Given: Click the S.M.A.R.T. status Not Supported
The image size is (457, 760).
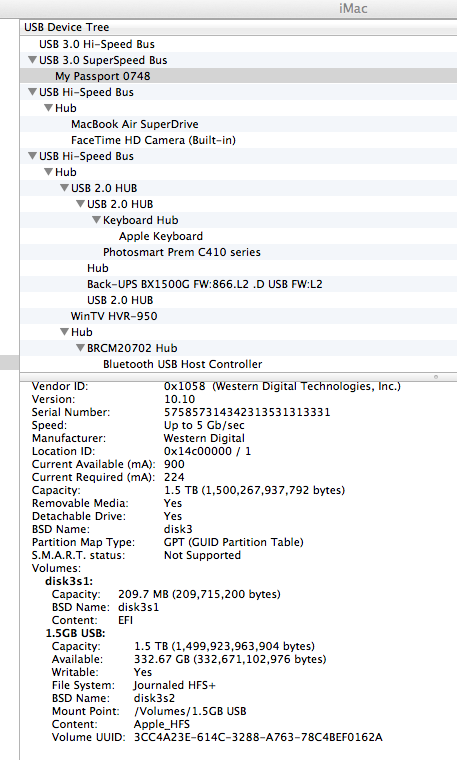Looking at the screenshot, I should pyautogui.click(x=202, y=555).
